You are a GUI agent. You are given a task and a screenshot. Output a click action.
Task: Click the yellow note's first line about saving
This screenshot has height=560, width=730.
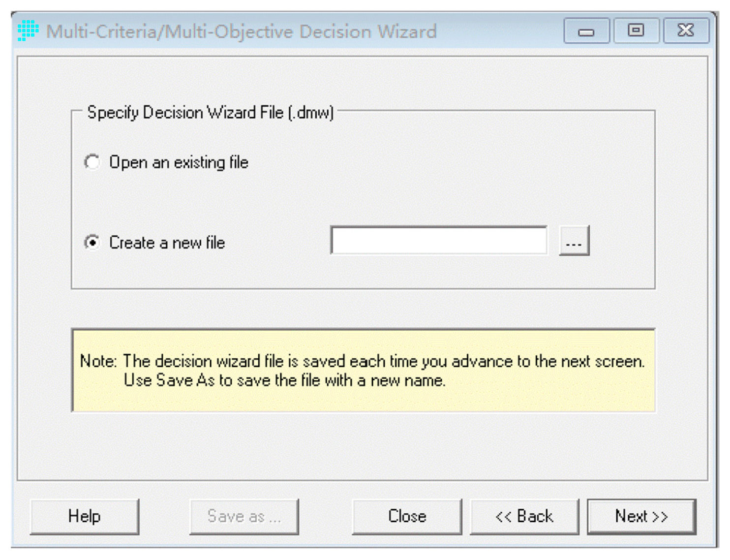click(383, 361)
